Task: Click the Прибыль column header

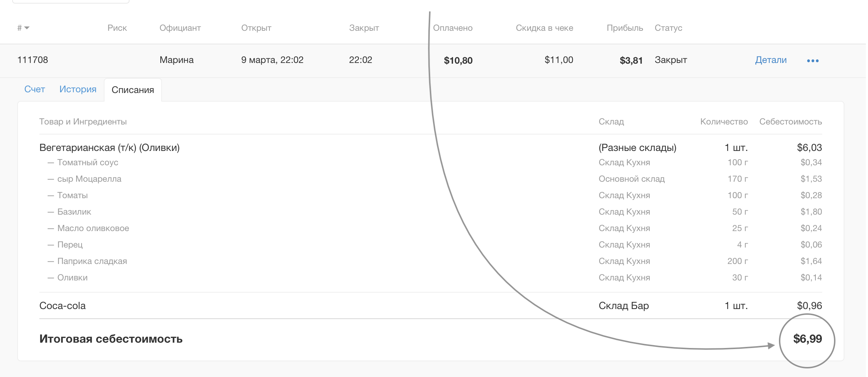Action: (x=625, y=28)
